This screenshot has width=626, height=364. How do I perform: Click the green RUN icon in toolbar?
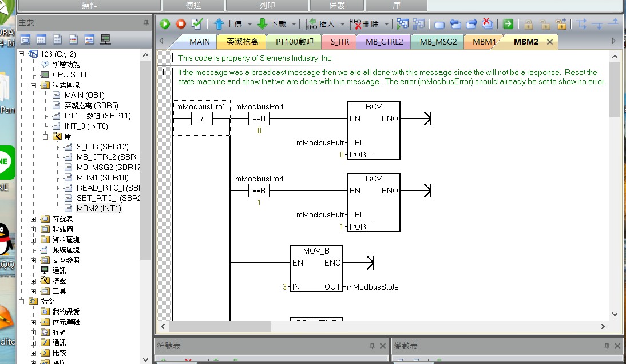165,24
